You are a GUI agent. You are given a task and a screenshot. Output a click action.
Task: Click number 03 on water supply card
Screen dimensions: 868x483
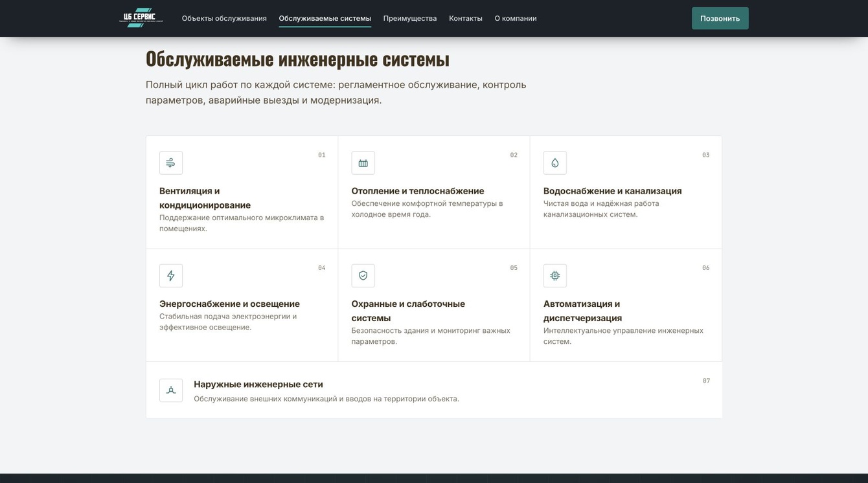(x=706, y=155)
